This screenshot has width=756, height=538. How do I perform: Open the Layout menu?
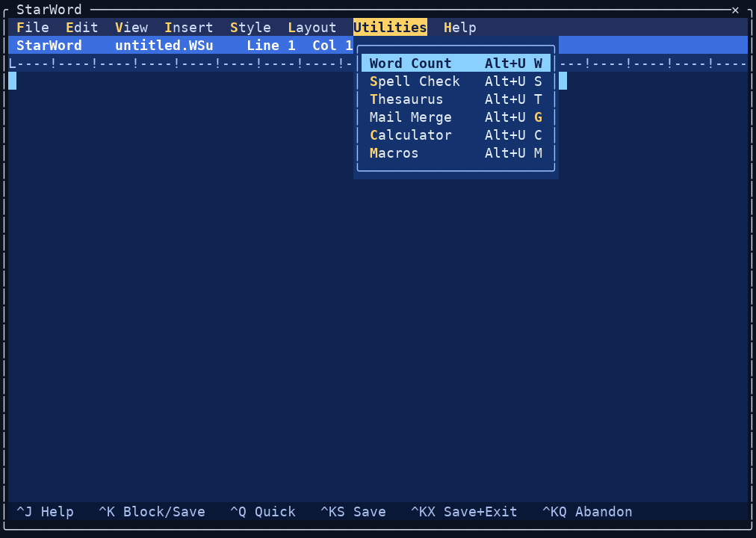tap(312, 28)
